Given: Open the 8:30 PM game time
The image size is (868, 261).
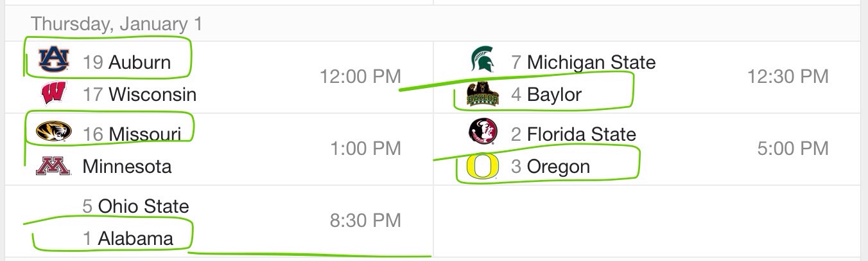Looking at the screenshot, I should coord(365,221).
